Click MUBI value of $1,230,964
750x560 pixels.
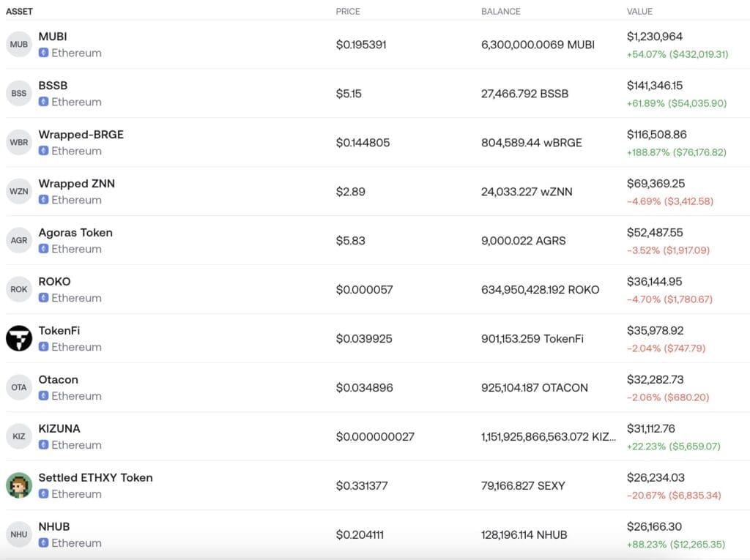point(655,37)
